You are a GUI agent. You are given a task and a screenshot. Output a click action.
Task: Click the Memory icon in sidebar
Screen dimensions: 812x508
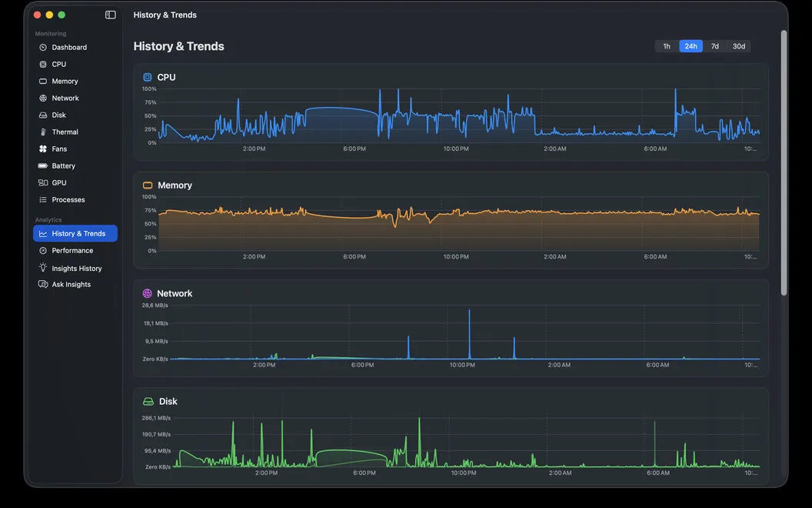(43, 82)
